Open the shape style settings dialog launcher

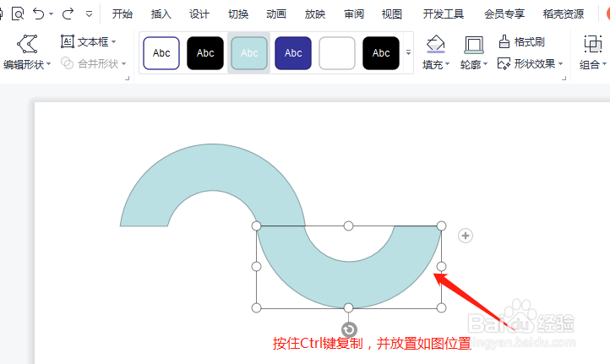[x=564, y=79]
